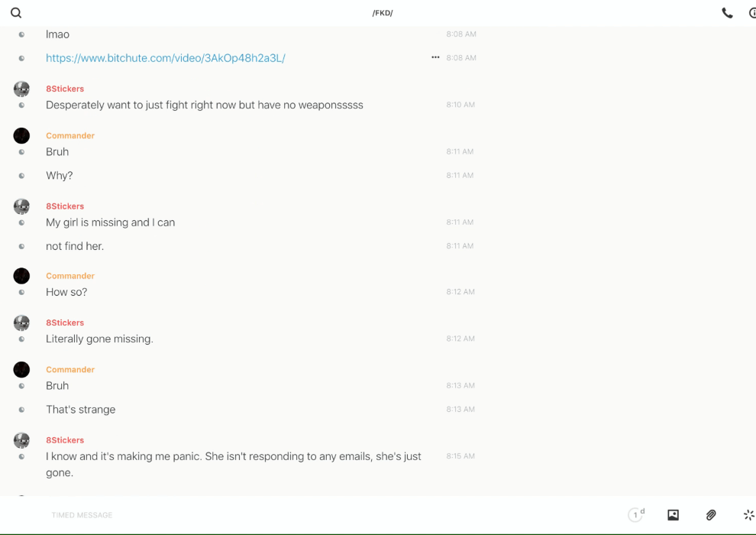The height and width of the screenshot is (535, 756).
Task: Open three-dot menu beside the bitchute link
Action: [x=435, y=57]
